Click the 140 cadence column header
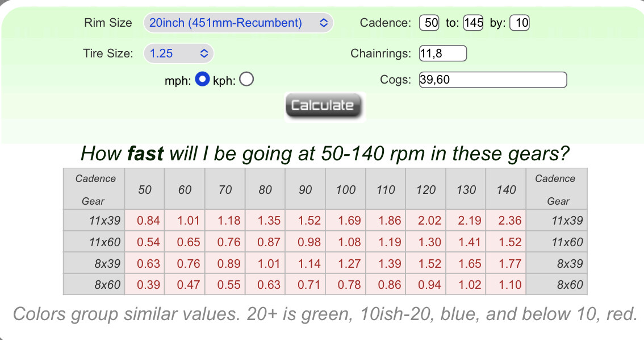644x340 pixels. [506, 189]
